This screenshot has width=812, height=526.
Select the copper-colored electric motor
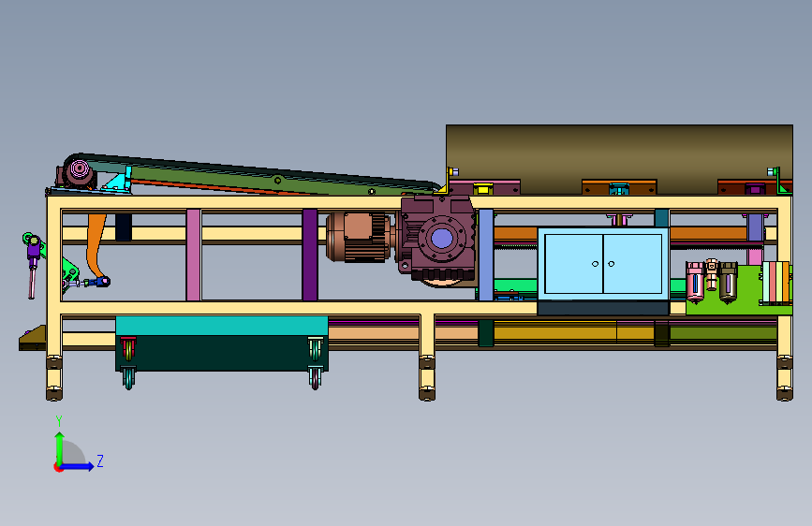pyautogui.click(x=359, y=237)
